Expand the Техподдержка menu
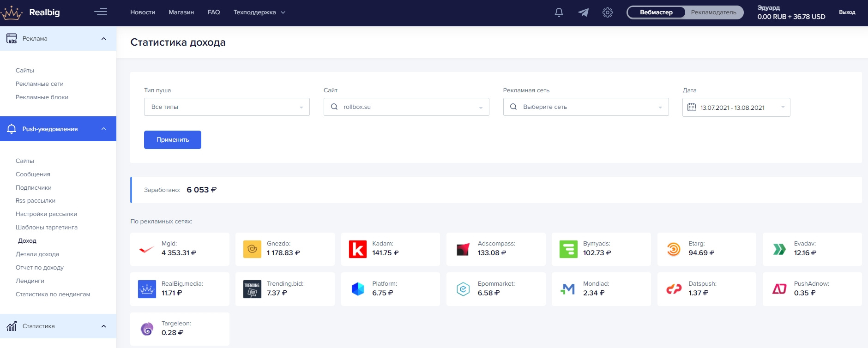Screen dimensions: 868x348 point(259,12)
